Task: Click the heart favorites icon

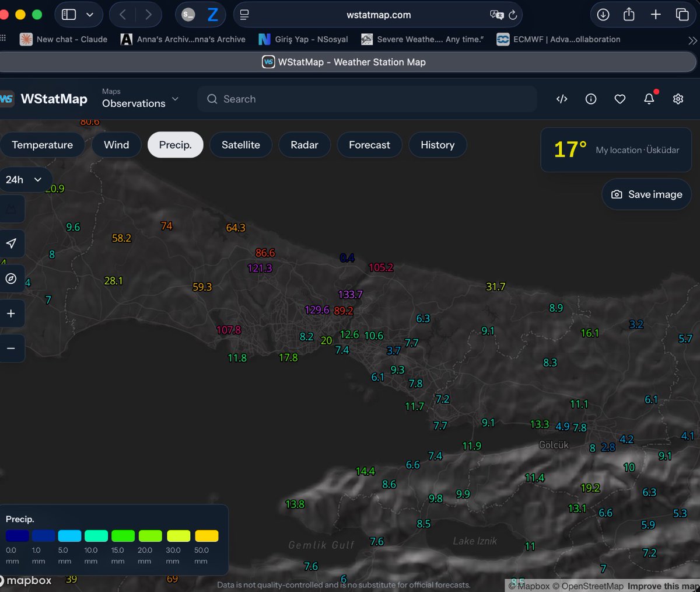Action: point(620,99)
